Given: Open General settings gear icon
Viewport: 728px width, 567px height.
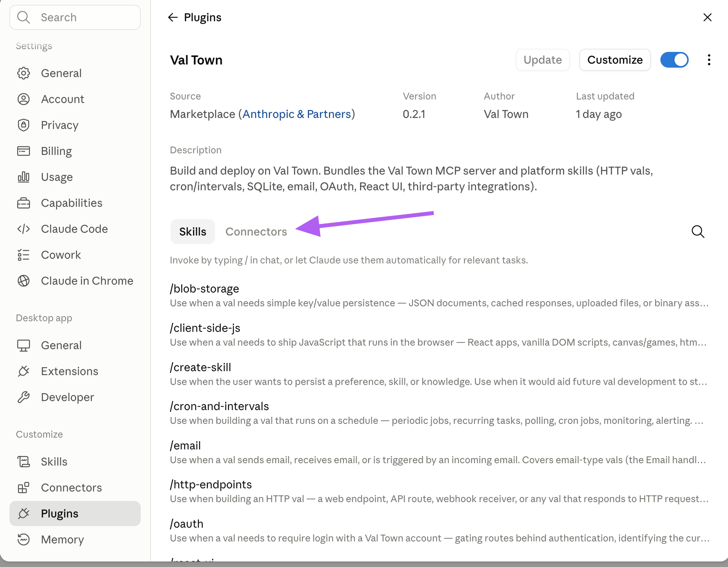Looking at the screenshot, I should tap(24, 73).
